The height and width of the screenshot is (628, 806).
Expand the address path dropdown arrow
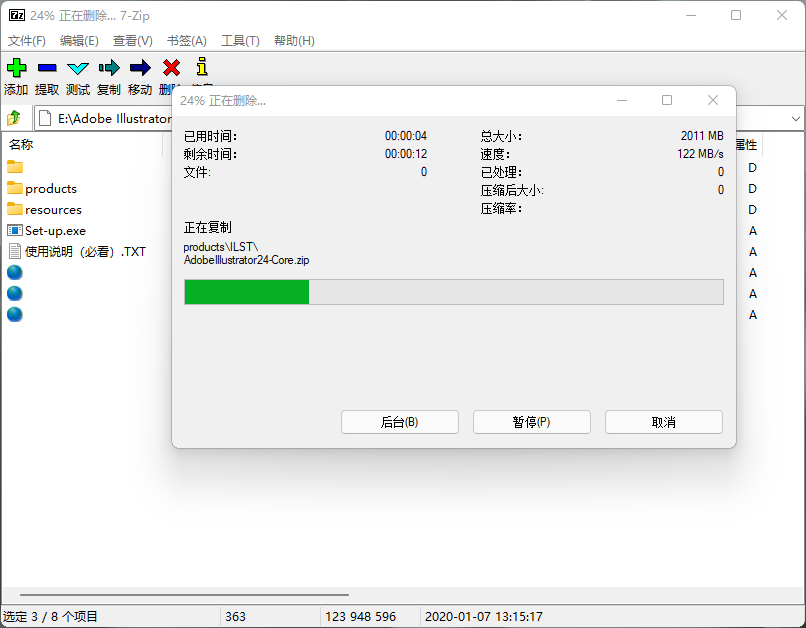(796, 118)
